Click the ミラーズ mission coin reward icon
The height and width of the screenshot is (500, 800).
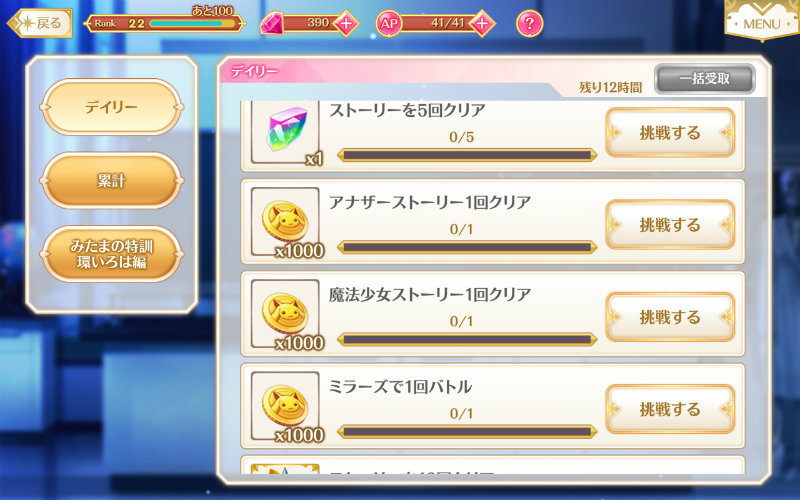pos(286,406)
